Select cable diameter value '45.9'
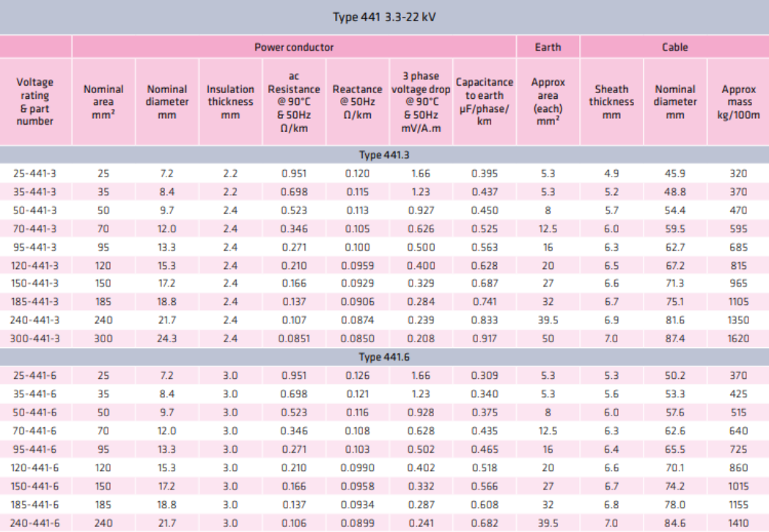The width and height of the screenshot is (769, 532). pyautogui.click(x=675, y=174)
